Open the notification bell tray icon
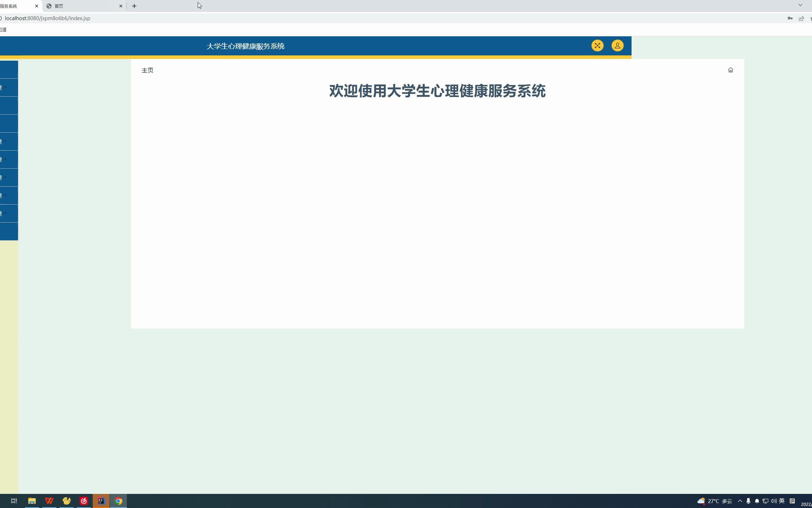This screenshot has width=812, height=508. point(757,501)
